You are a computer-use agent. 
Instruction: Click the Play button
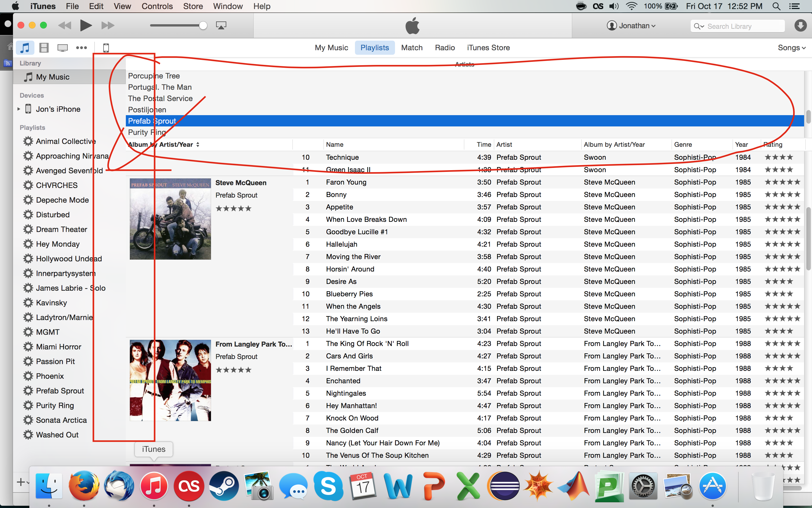(x=86, y=25)
